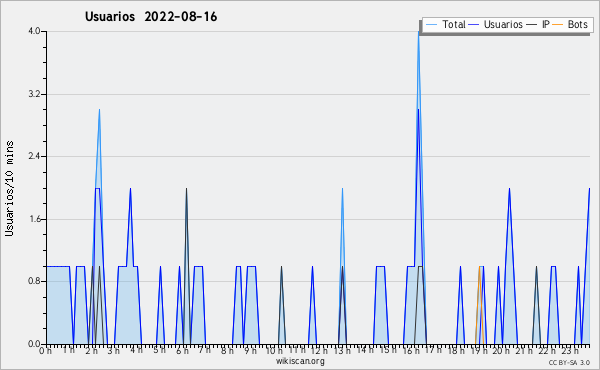Click the 6 h x-axis label
Image resolution: width=600 pixels, height=370 pixels.
coord(182,350)
